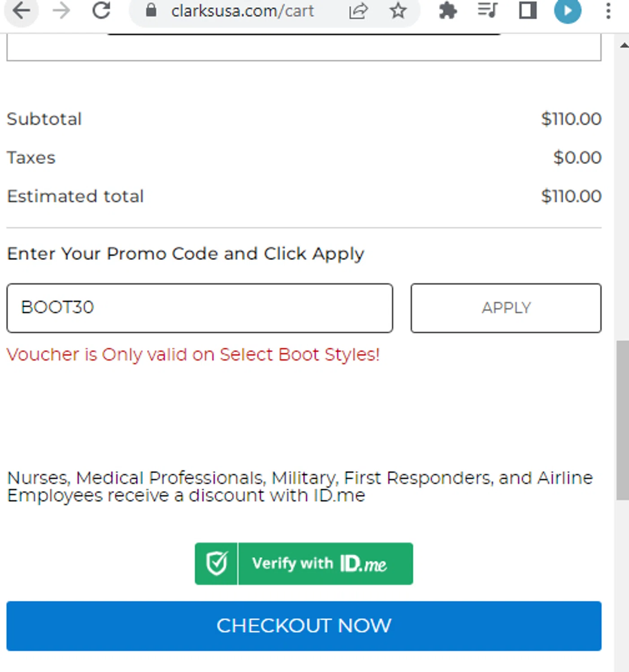This screenshot has height=672, width=629.
Task: Toggle the browser side panel icon
Action: [x=528, y=10]
